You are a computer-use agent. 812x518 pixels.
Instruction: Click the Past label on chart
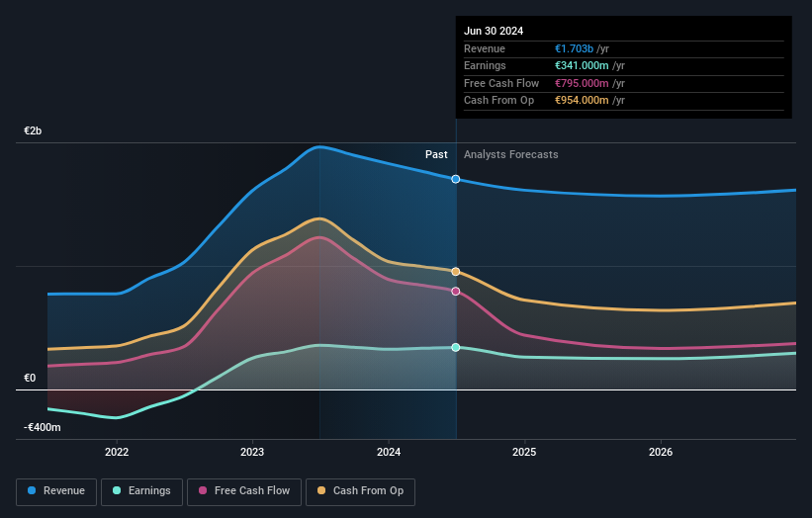tap(436, 154)
